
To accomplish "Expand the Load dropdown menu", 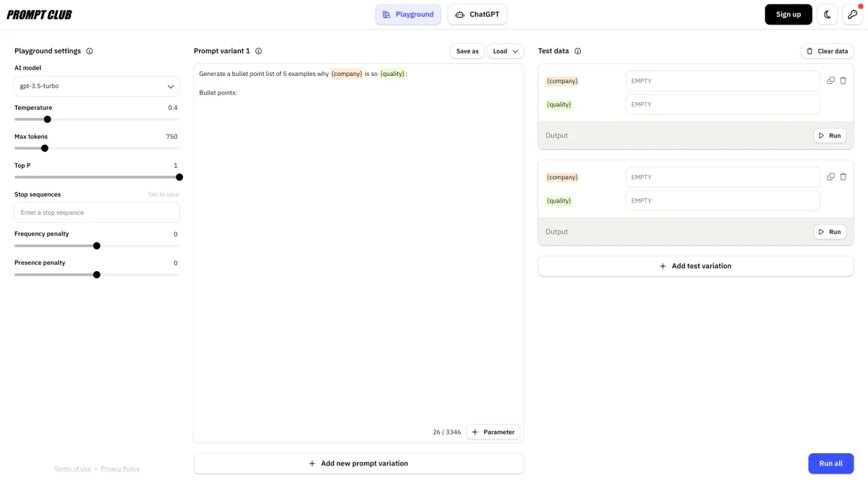I will pos(506,51).
